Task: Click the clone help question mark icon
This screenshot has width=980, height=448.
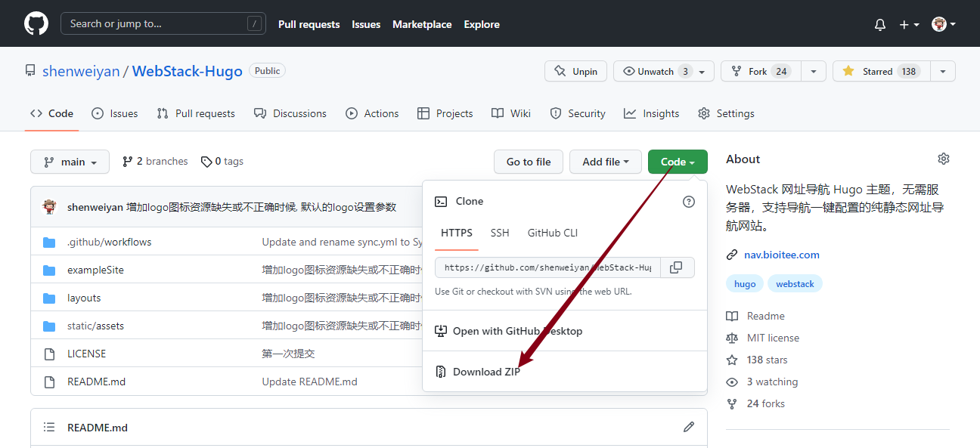Action: click(x=688, y=202)
